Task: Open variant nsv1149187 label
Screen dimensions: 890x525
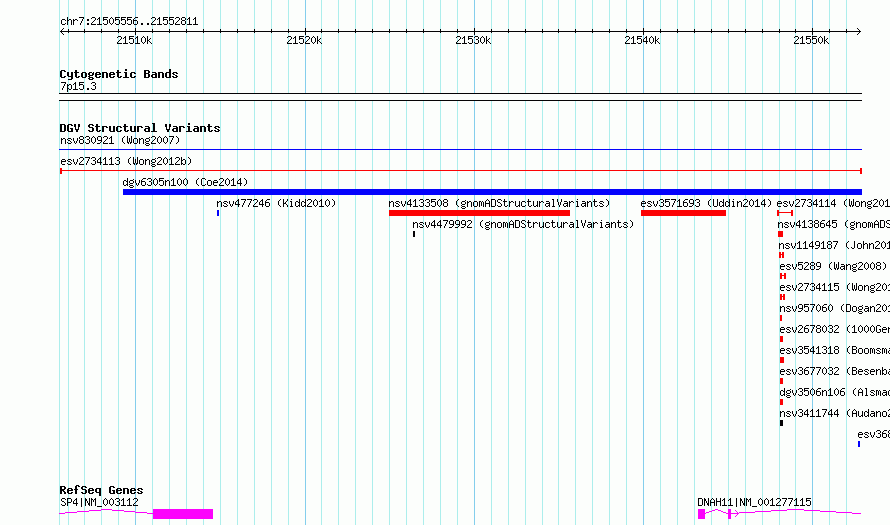Action: pyautogui.click(x=834, y=245)
